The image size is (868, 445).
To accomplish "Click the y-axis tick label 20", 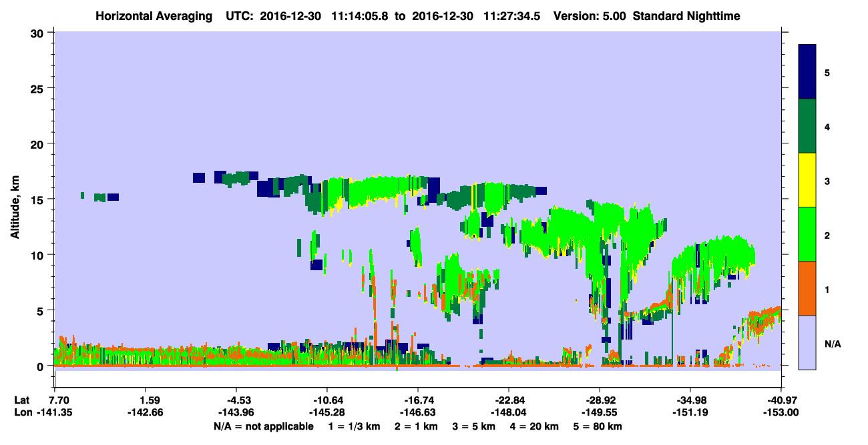I will point(39,143).
